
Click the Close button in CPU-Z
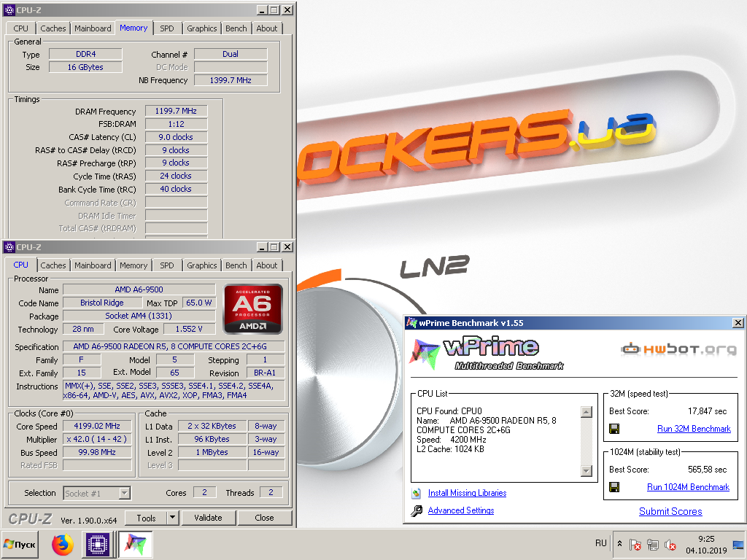click(264, 518)
